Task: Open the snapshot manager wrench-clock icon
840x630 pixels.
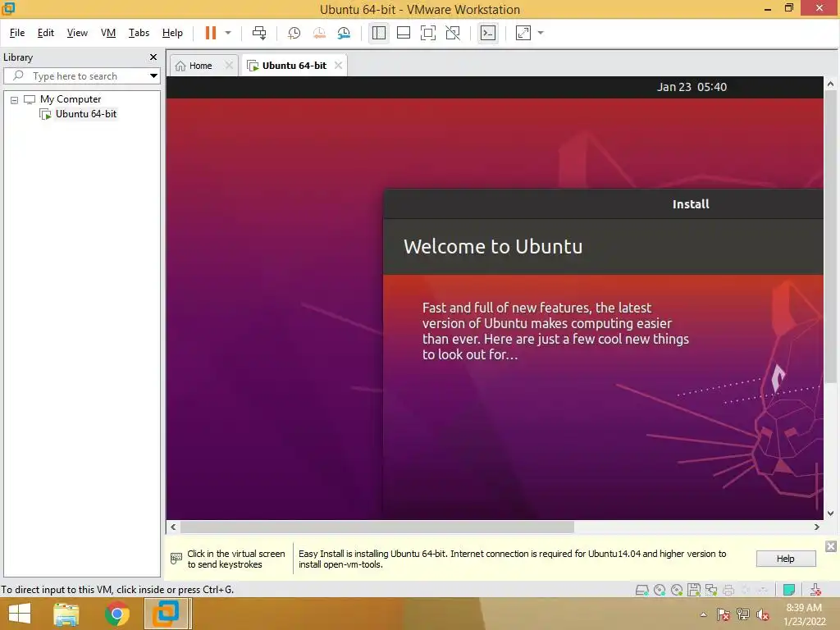Action: click(x=344, y=33)
